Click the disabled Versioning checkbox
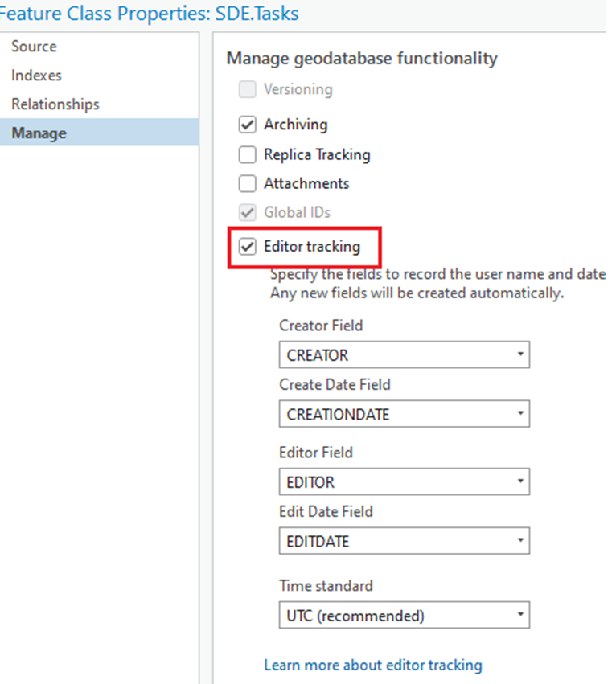This screenshot has width=616, height=684. pyautogui.click(x=247, y=89)
